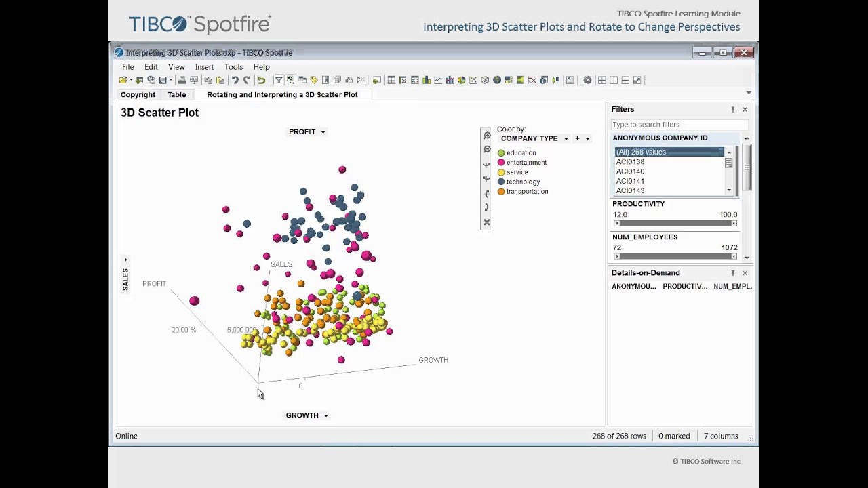Insert a pie chart from the toolbar
Screen dimensions: 868x488
[462, 80]
